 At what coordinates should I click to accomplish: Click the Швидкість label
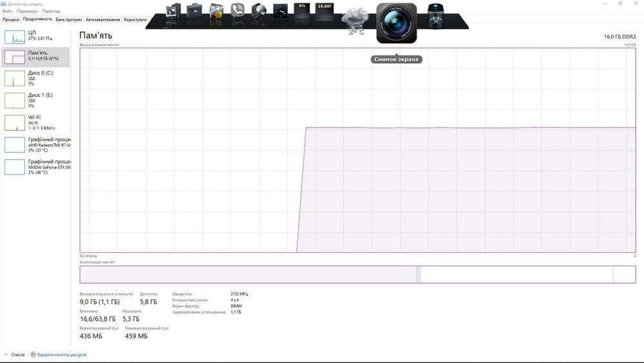pyautogui.click(x=182, y=294)
